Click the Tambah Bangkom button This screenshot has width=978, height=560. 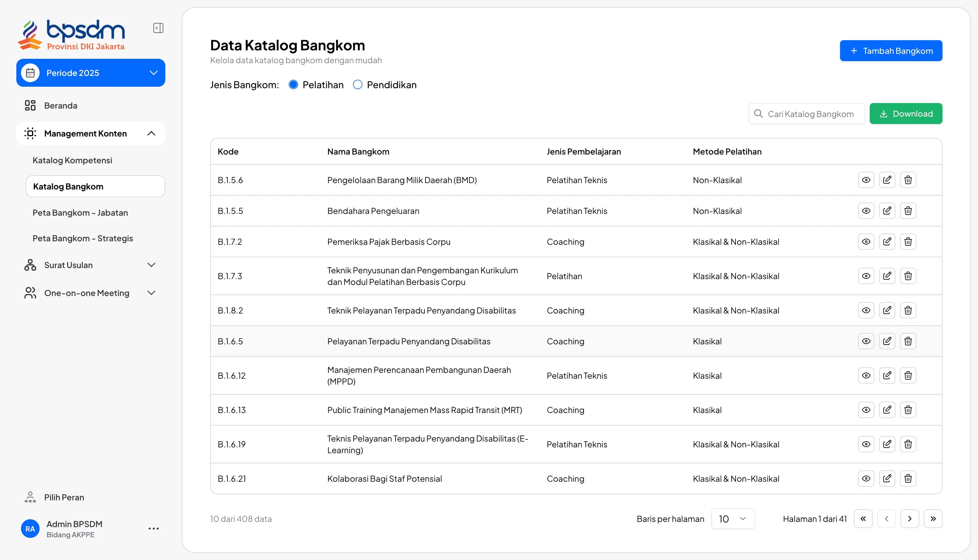tap(891, 51)
